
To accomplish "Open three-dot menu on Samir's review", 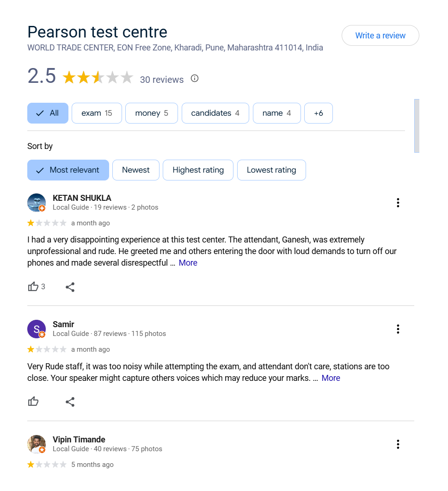I will (x=398, y=329).
